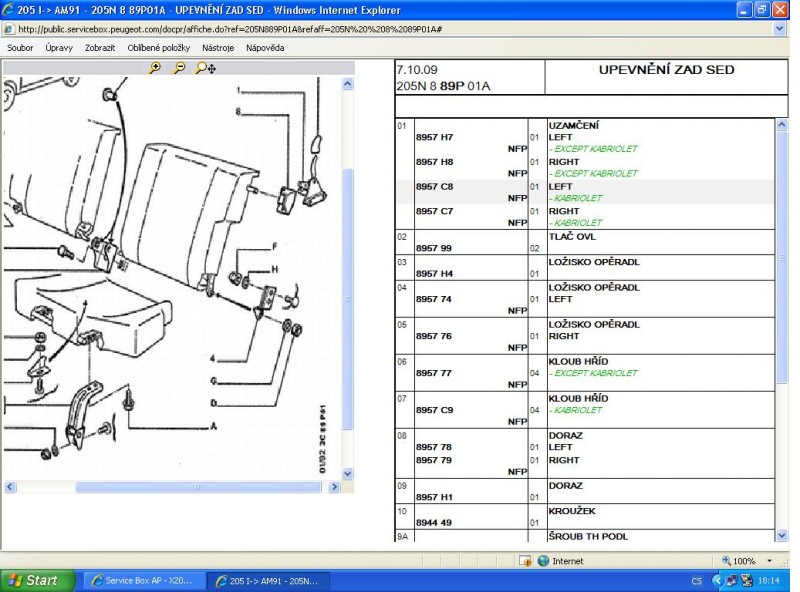The width and height of the screenshot is (800, 592).
Task: Open the Soubor menu
Action: pyautogui.click(x=20, y=47)
